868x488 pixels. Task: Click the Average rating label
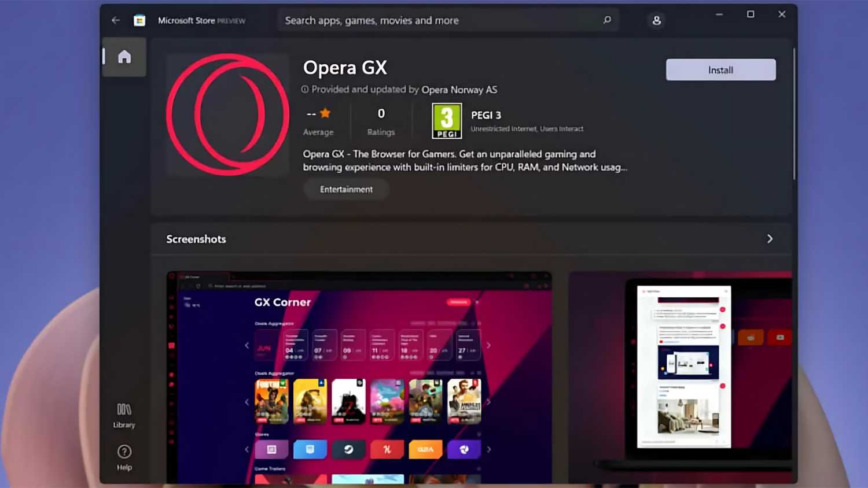pyautogui.click(x=318, y=132)
